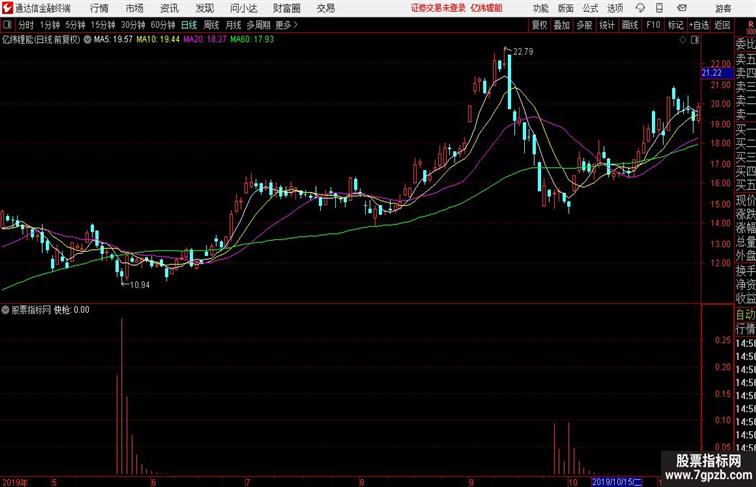Image resolution: width=756 pixels, height=487 pixels.
Task: Click the 返回 back button
Action: pos(722,25)
